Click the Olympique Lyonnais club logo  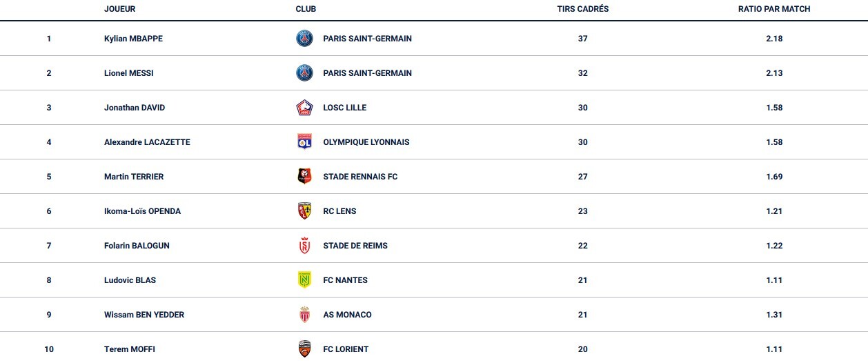tap(304, 142)
